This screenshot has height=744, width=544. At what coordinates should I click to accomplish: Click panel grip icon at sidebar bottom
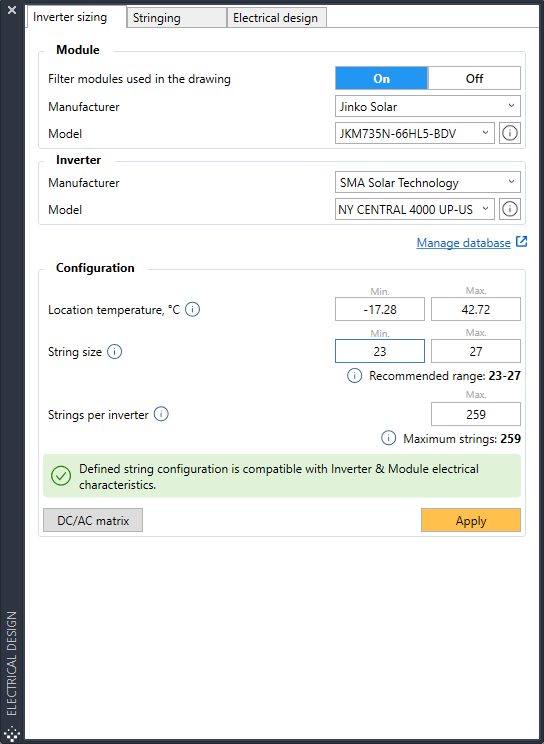pyautogui.click(x=12, y=733)
